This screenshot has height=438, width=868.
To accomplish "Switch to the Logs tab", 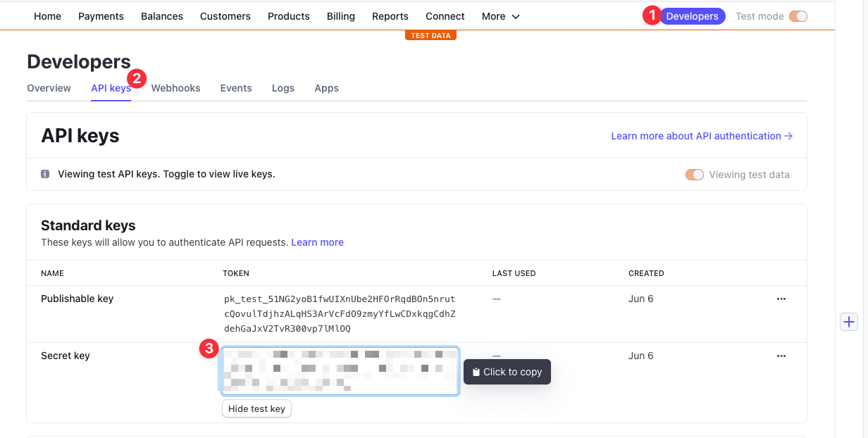I will (x=283, y=88).
